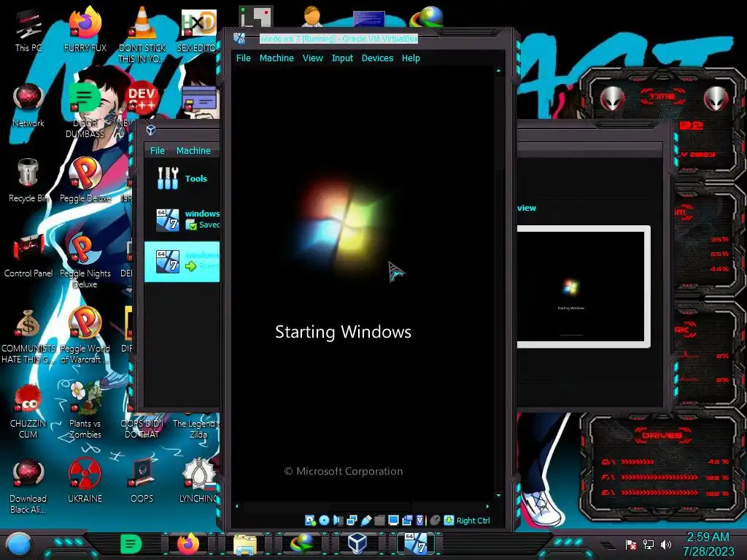Click the DRIVES header on desktop widget
The height and width of the screenshot is (560, 747).
[x=662, y=435]
